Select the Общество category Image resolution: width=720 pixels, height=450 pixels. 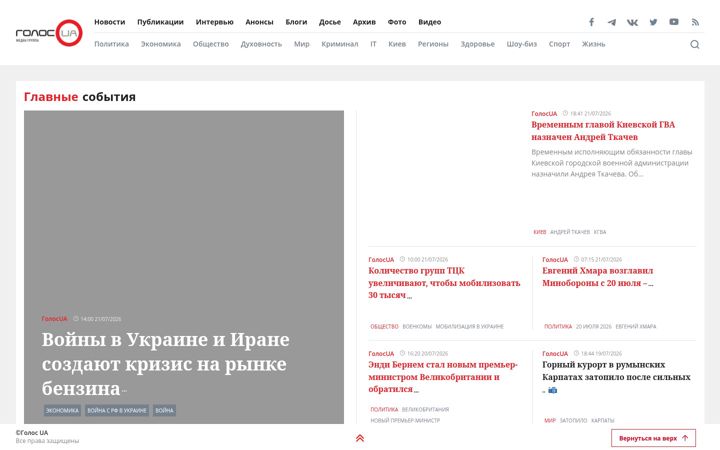click(211, 44)
